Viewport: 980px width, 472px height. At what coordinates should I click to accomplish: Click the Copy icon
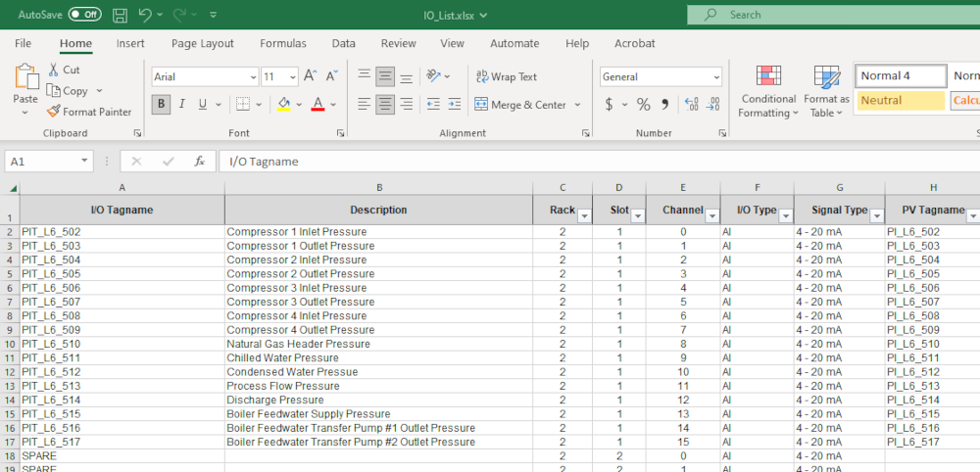point(54,90)
